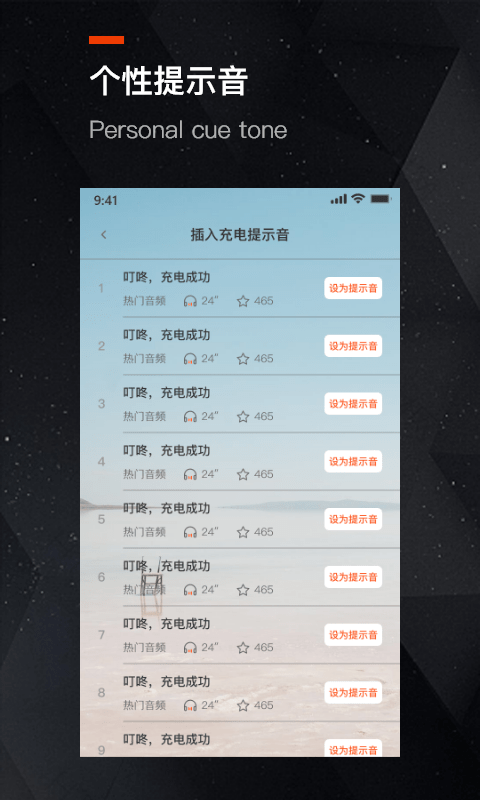Tap the star favorite icon on item 8
Screen dimensions: 480x800
point(243,705)
